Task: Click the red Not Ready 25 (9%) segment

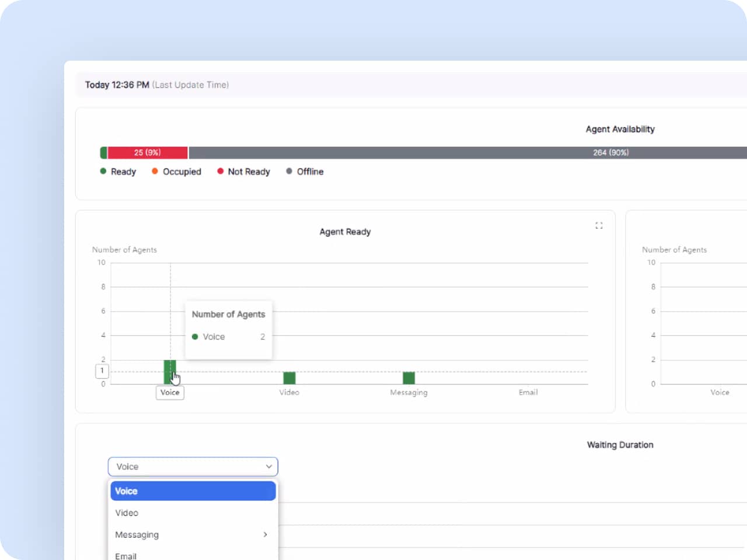Action: click(x=148, y=153)
